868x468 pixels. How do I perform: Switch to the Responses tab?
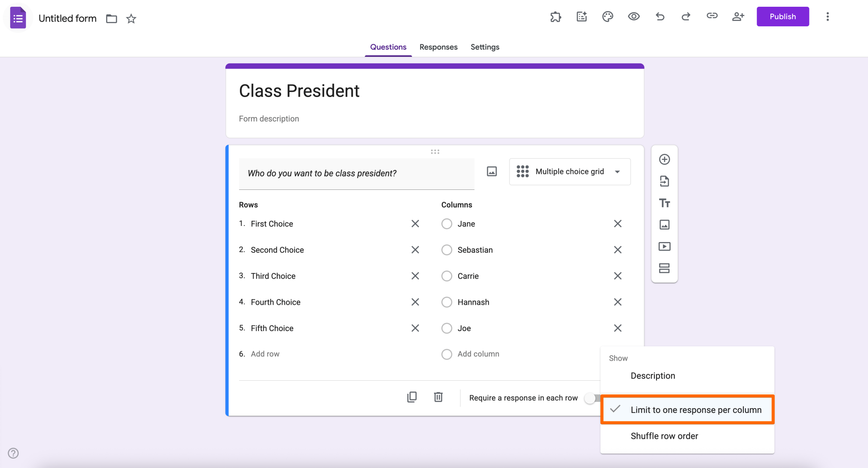438,47
